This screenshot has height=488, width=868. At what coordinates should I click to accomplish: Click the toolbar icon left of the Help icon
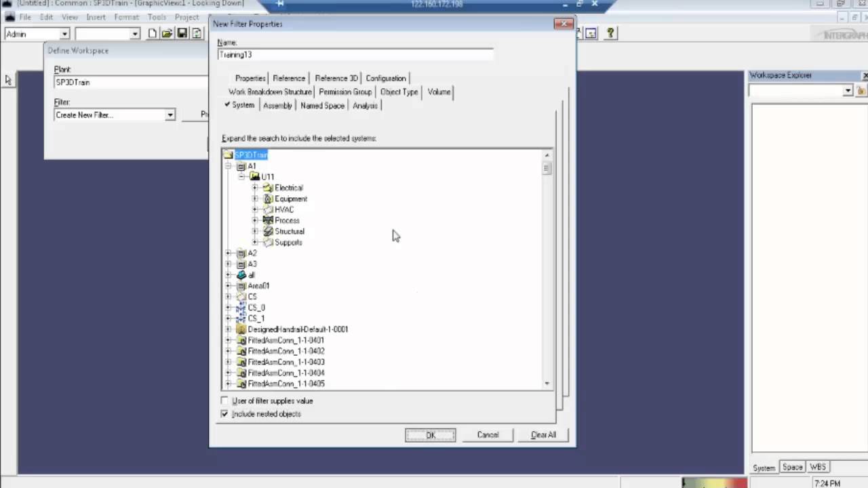pos(591,33)
